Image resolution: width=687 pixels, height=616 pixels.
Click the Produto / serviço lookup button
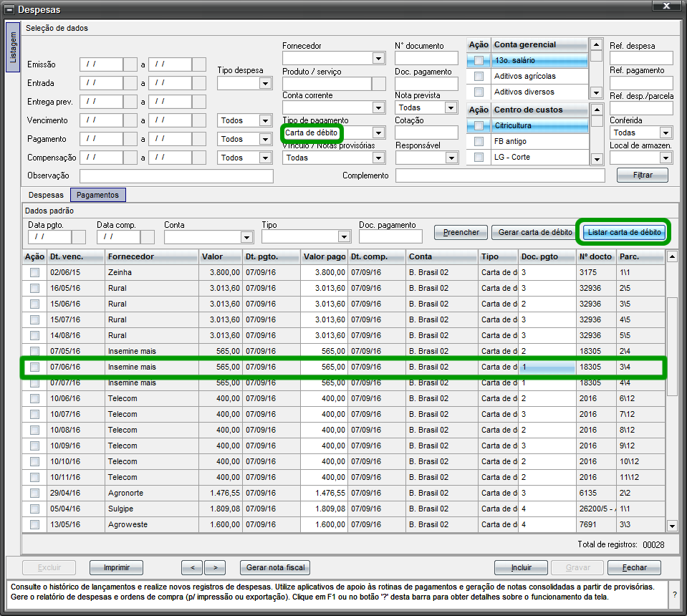(378, 83)
